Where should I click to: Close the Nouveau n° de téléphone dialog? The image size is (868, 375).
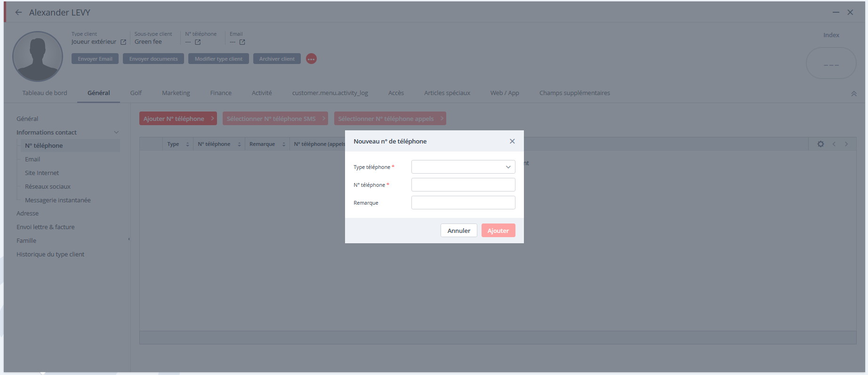pyautogui.click(x=512, y=141)
